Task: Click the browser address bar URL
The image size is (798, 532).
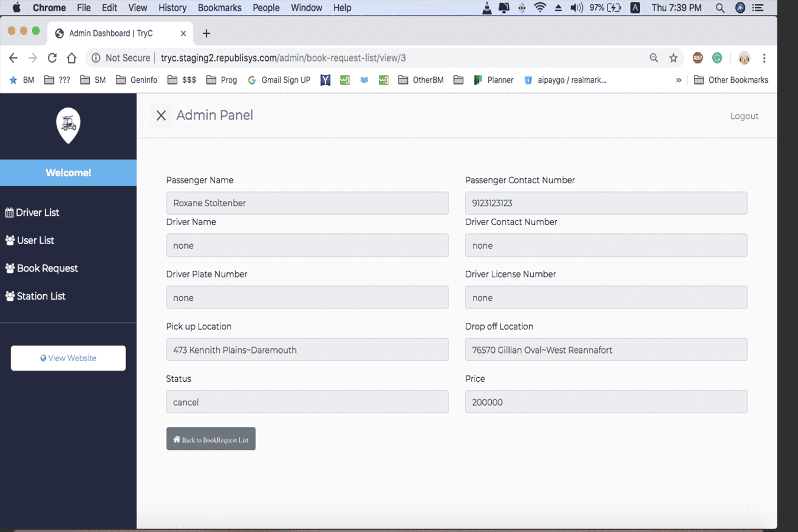Action: [283, 58]
